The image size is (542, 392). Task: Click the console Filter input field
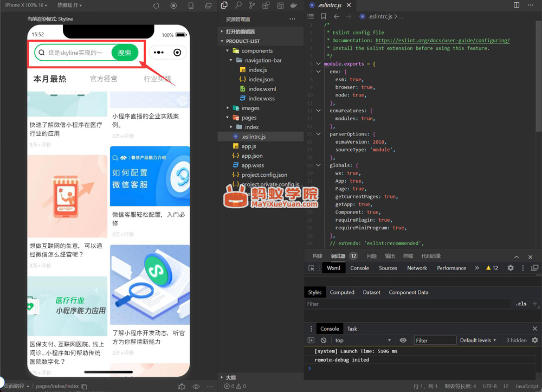coord(435,340)
